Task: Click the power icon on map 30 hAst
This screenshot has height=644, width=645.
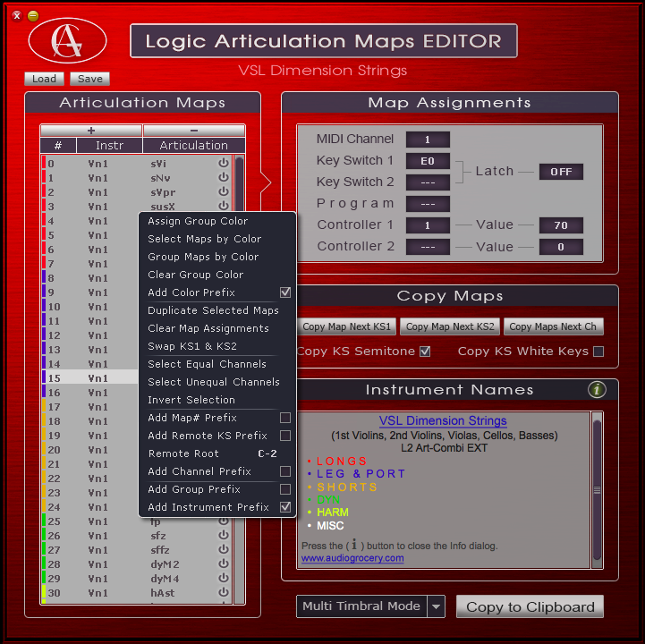Action: [224, 593]
